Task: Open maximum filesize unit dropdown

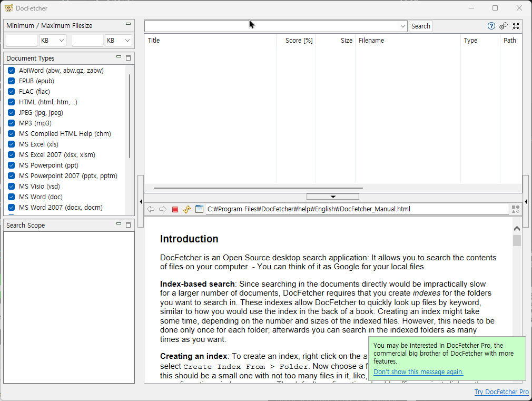Action: [x=118, y=41]
